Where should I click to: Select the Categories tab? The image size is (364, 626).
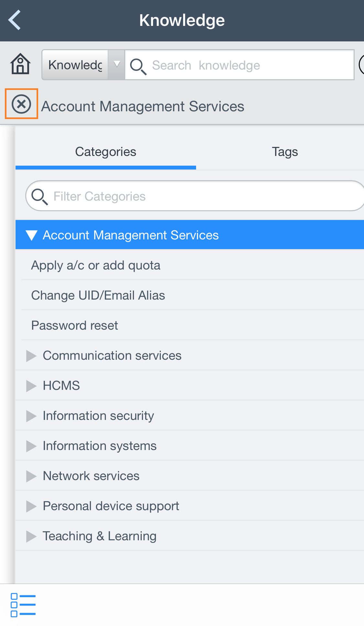[105, 151]
